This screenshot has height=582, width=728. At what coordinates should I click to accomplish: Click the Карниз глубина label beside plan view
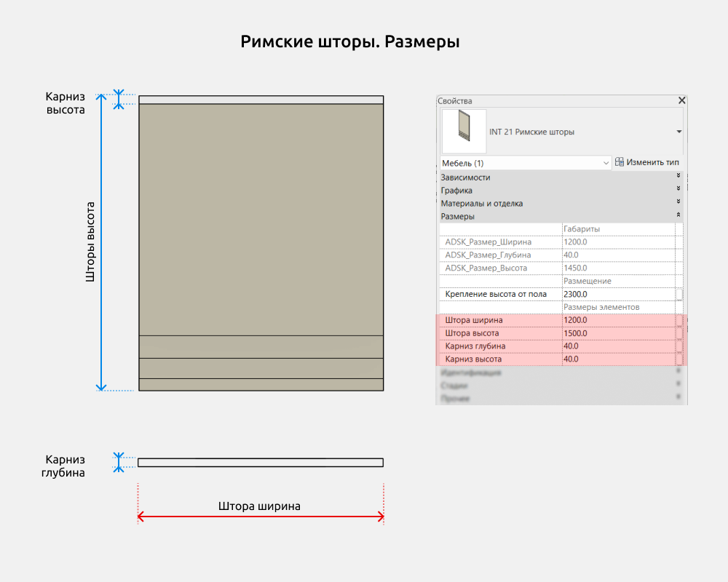(63, 466)
